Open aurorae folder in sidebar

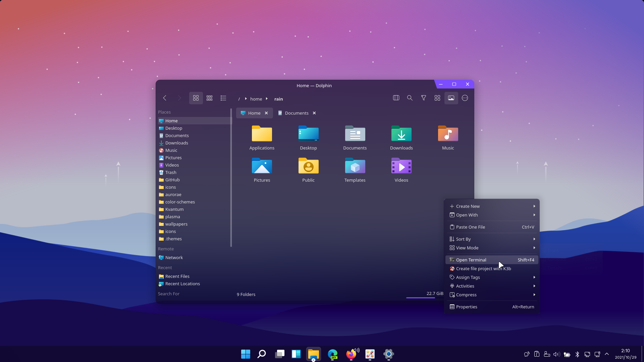[194, 194]
